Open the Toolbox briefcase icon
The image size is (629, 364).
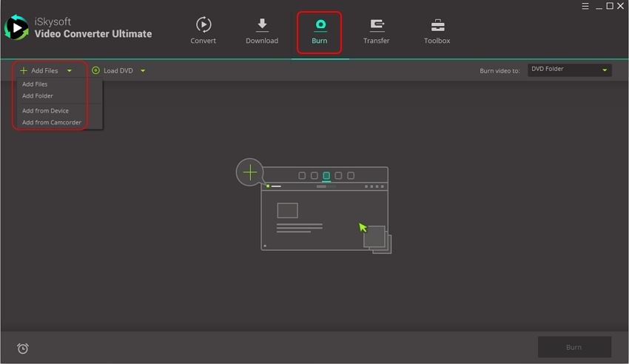point(437,25)
